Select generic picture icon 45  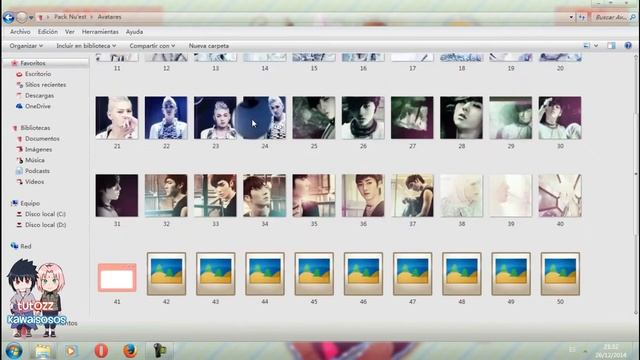(314, 273)
